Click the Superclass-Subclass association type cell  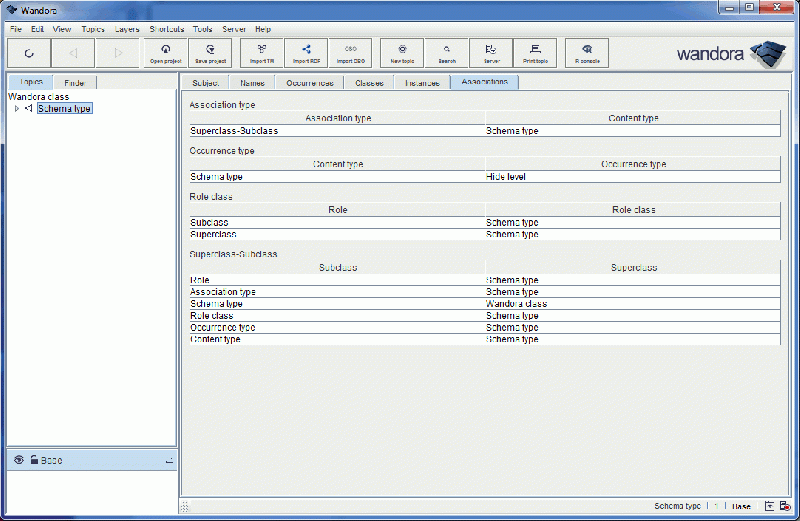234,130
